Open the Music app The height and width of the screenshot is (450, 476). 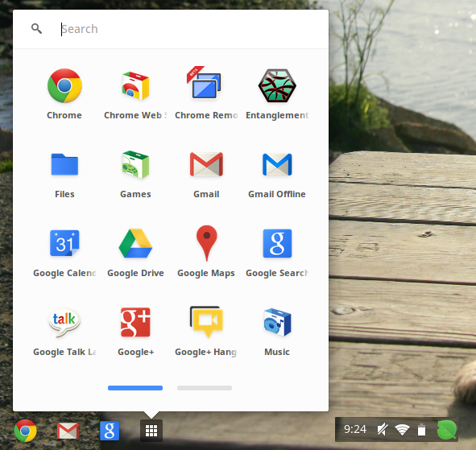pos(277,322)
